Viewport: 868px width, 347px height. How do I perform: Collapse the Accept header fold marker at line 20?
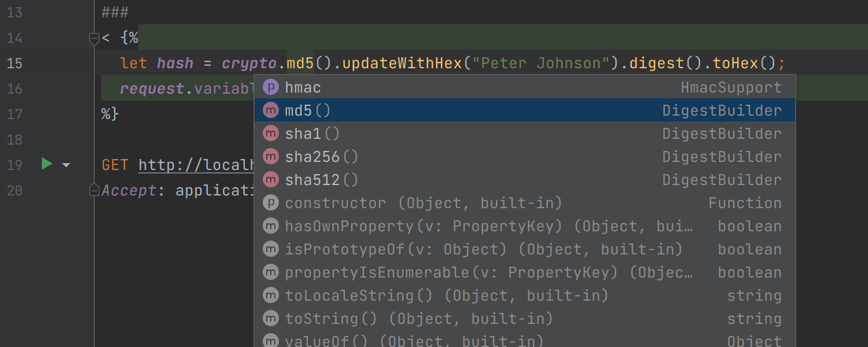click(94, 190)
